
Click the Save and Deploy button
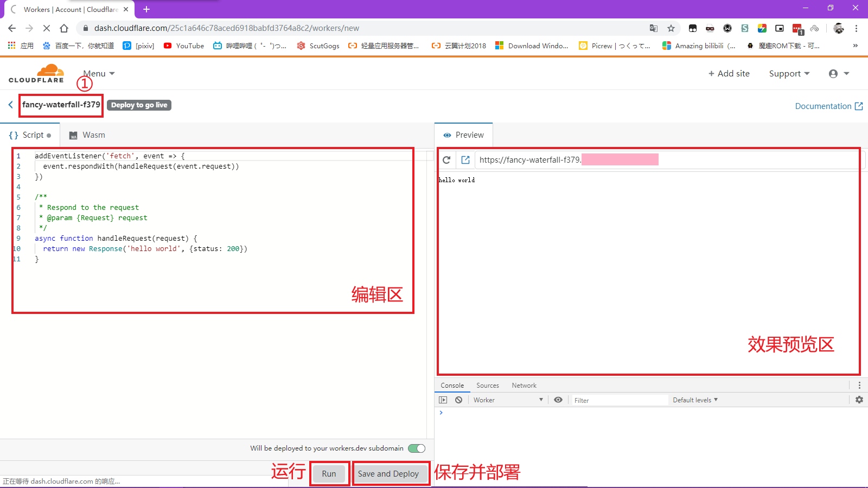[x=388, y=474]
